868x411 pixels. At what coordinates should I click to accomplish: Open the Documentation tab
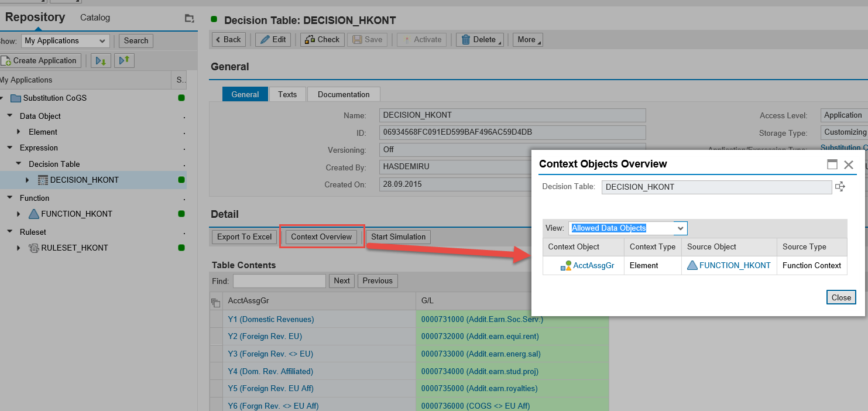point(344,94)
